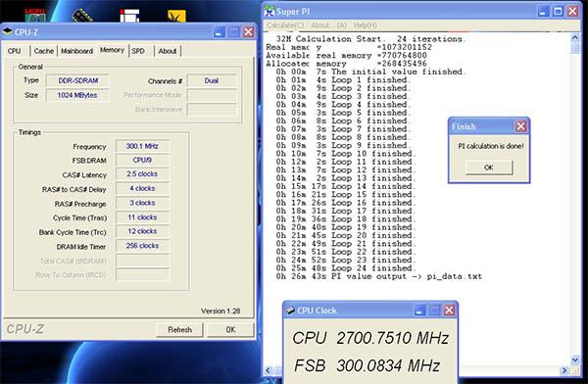Click the DRAM Idle Timer value 256 clocks
Screen dimensions: 588x384
[142, 246]
